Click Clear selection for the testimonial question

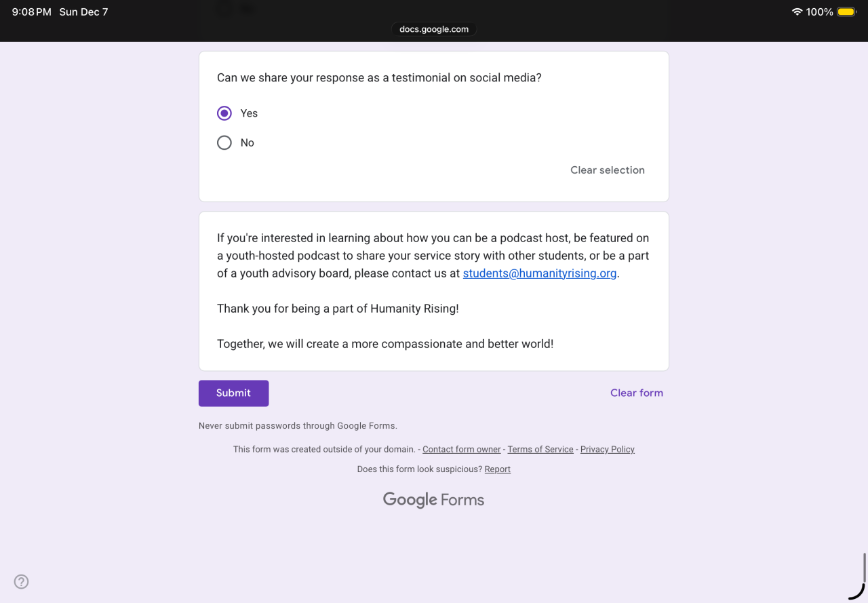607,170
